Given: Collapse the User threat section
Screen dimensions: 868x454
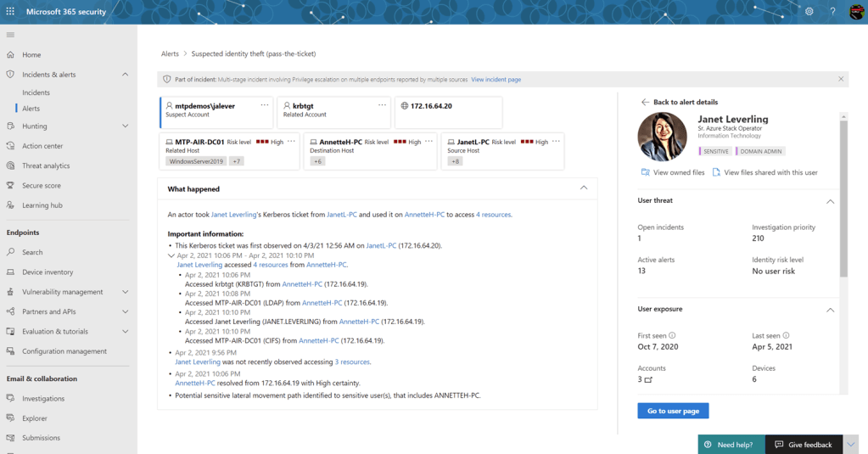Looking at the screenshot, I should pyautogui.click(x=830, y=201).
